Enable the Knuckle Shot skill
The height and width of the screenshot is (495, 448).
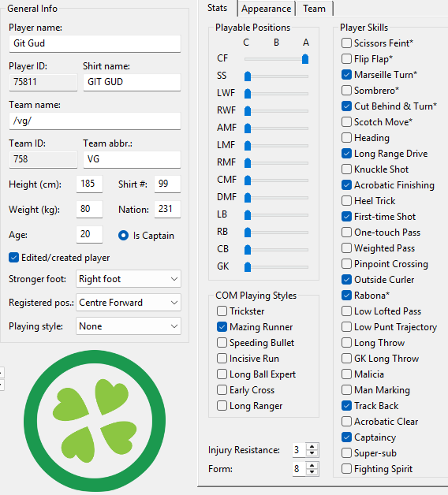(346, 169)
